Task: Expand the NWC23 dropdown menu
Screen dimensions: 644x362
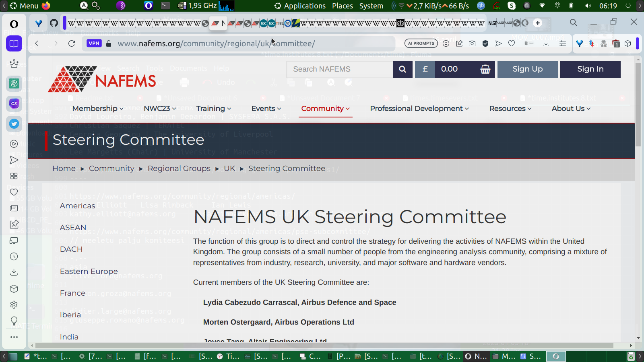Action: [160, 109]
